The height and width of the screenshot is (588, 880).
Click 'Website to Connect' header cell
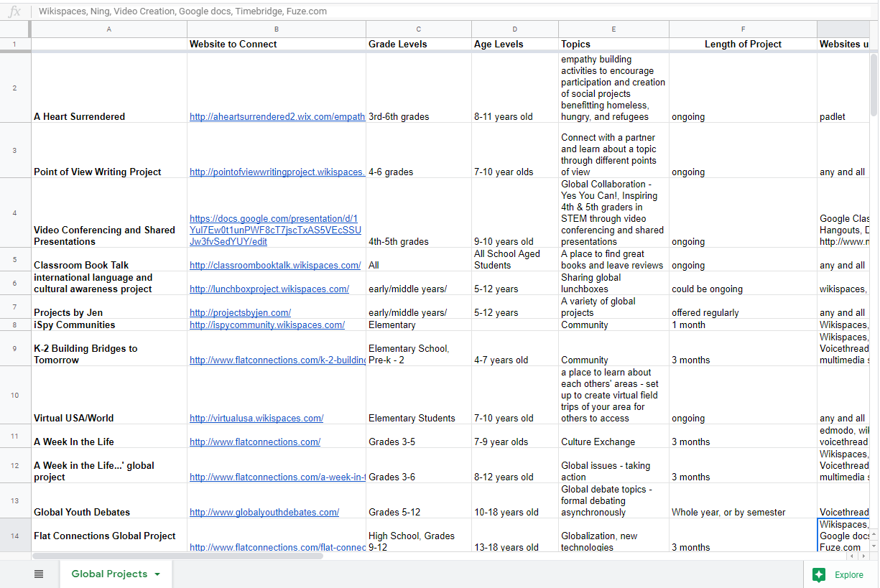click(277, 44)
